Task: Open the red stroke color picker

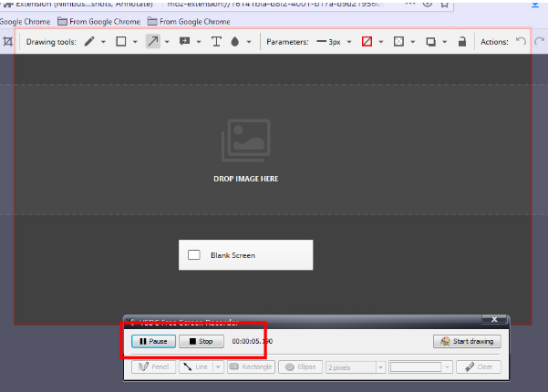Action: [x=367, y=41]
